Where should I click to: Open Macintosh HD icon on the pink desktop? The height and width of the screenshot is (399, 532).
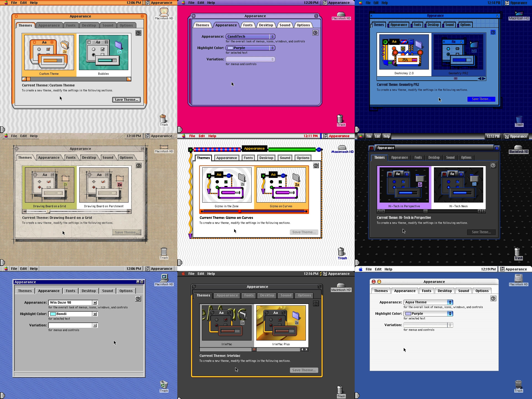(x=341, y=14)
